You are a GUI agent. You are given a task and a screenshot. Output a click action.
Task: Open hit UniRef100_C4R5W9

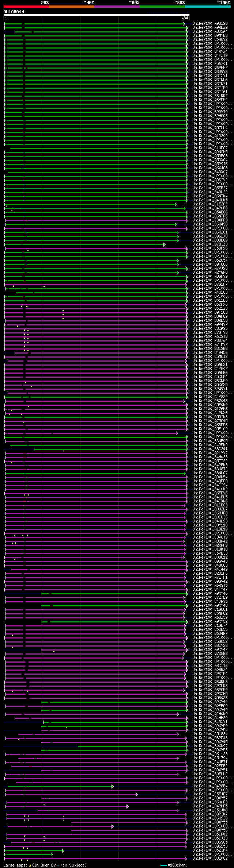(x=210, y=445)
